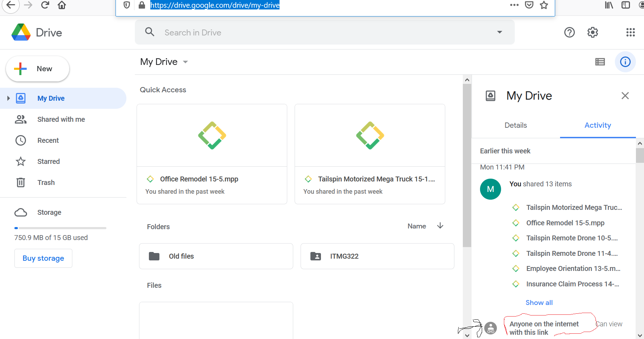Open the search options dropdown arrow

499,32
